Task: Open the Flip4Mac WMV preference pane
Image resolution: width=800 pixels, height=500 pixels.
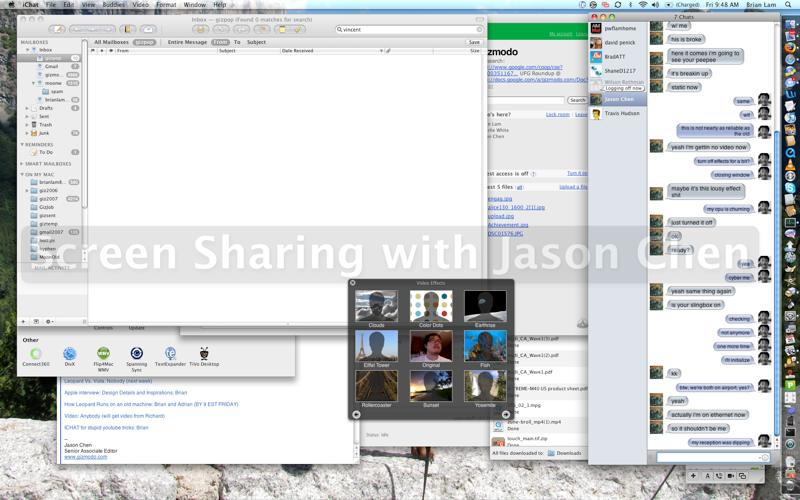Action: point(103,359)
